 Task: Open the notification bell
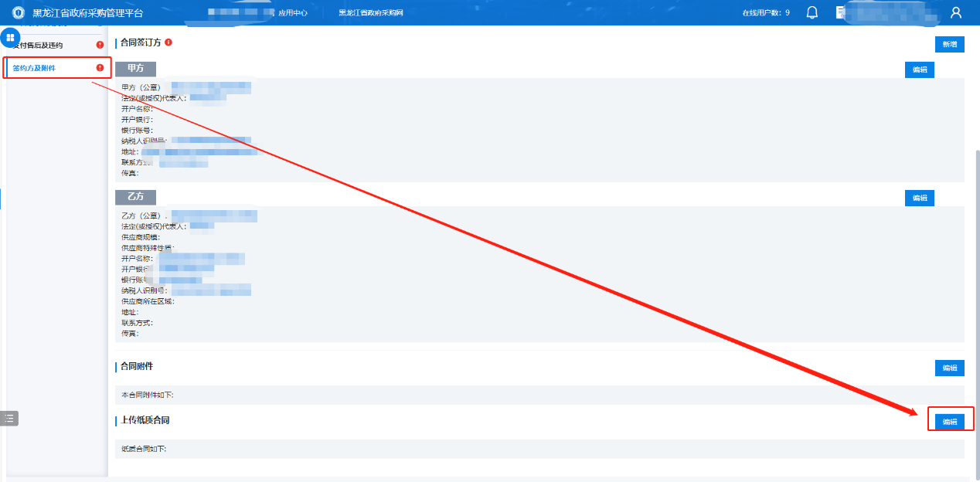pos(812,12)
